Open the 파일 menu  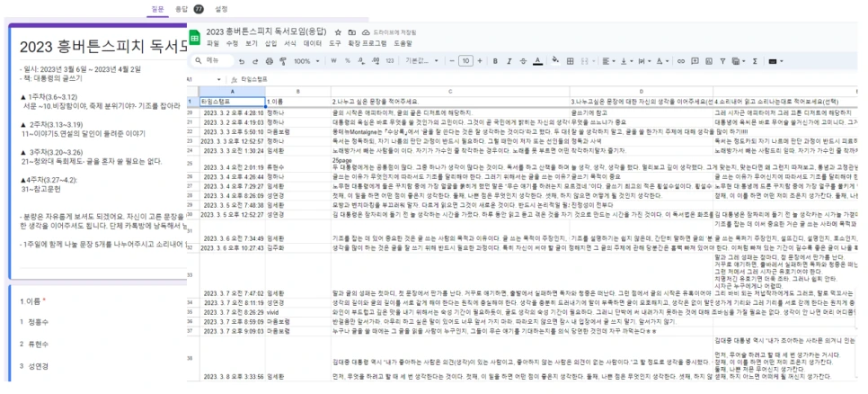(x=213, y=43)
